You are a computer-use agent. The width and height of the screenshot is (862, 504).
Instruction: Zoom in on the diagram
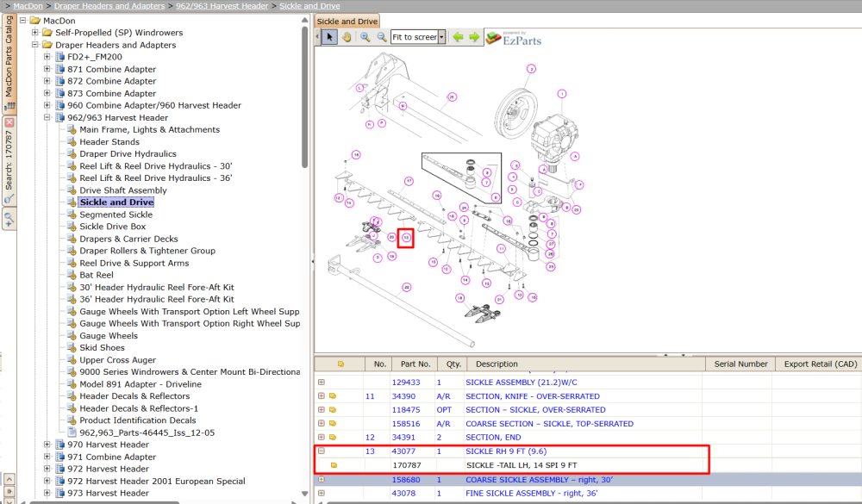click(x=365, y=37)
